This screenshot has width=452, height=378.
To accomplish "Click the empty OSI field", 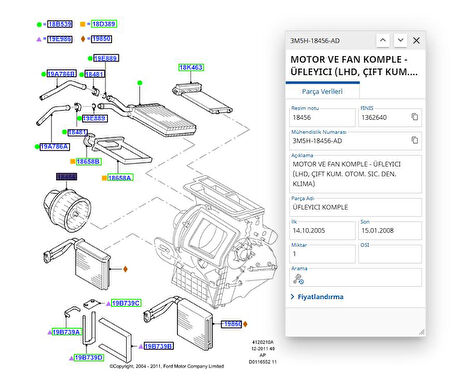I will (390, 254).
